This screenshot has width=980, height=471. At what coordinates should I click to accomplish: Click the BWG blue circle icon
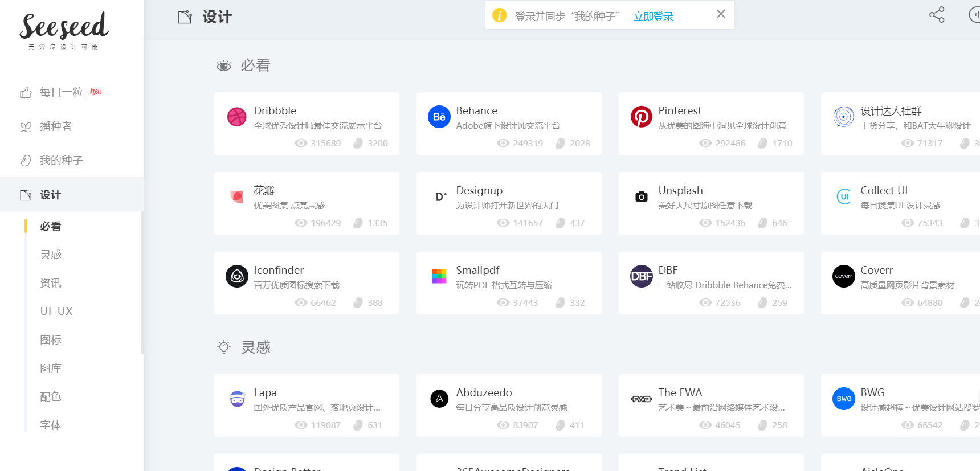[843, 399]
